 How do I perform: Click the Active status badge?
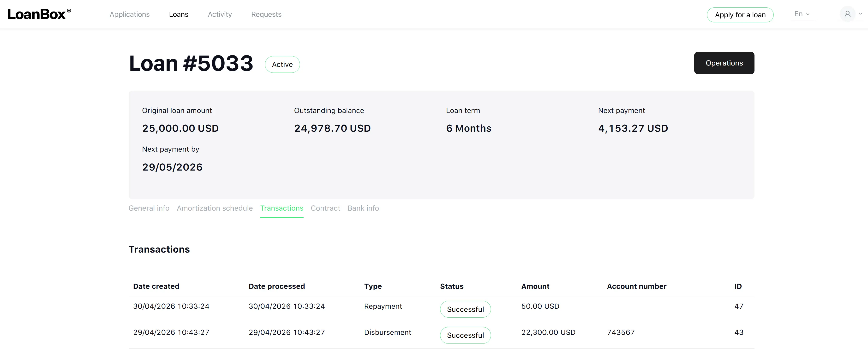282,64
